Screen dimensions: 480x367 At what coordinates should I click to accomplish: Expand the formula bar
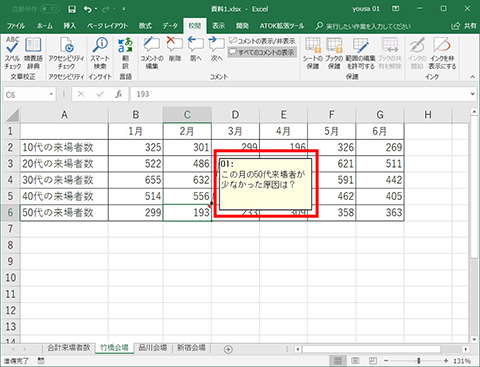coord(473,94)
